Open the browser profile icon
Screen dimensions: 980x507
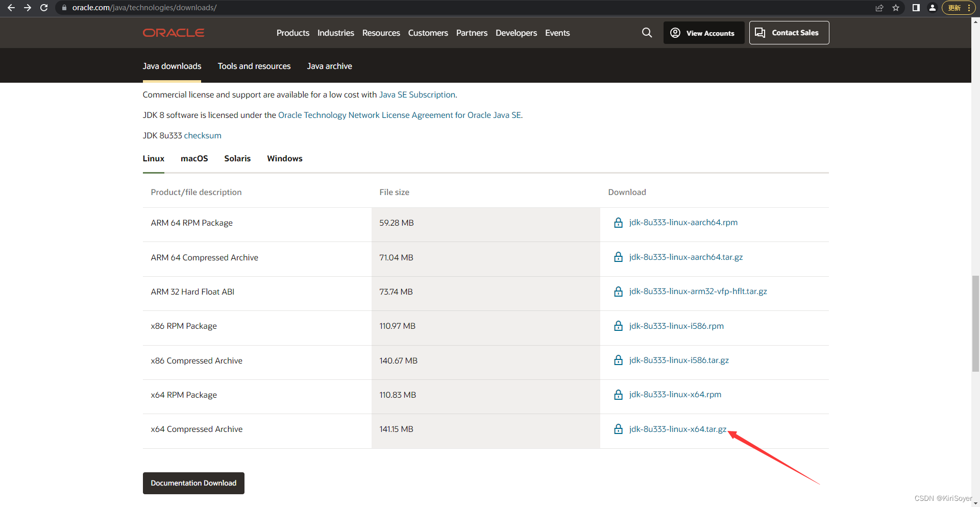tap(932, 8)
